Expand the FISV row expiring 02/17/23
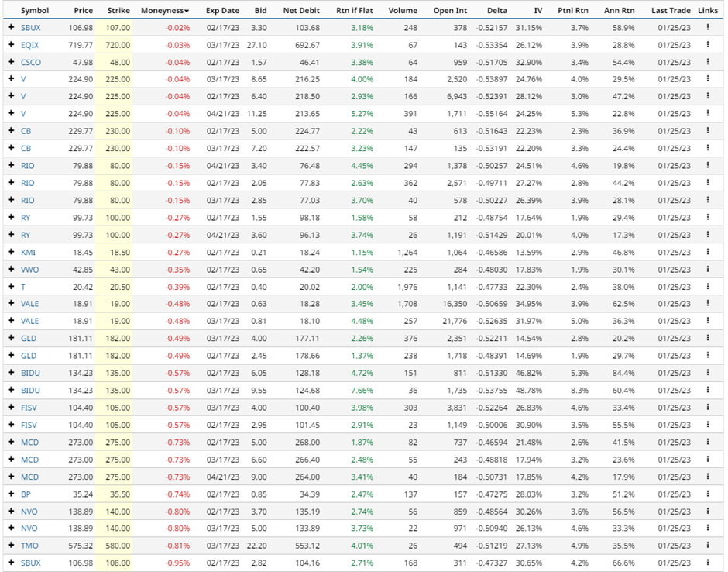Viewport: 728px width, 572px height. (x=11, y=424)
